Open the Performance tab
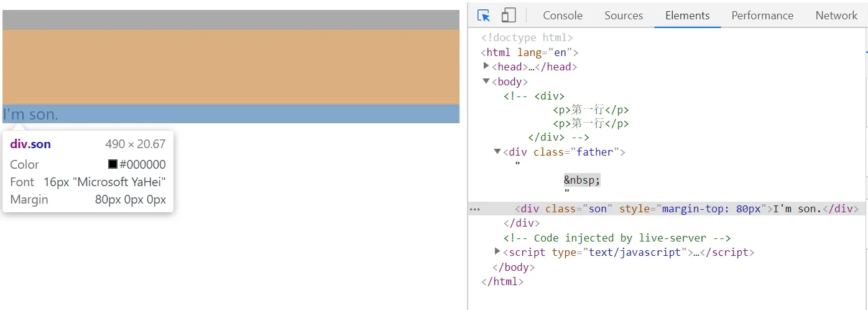 coord(762,16)
